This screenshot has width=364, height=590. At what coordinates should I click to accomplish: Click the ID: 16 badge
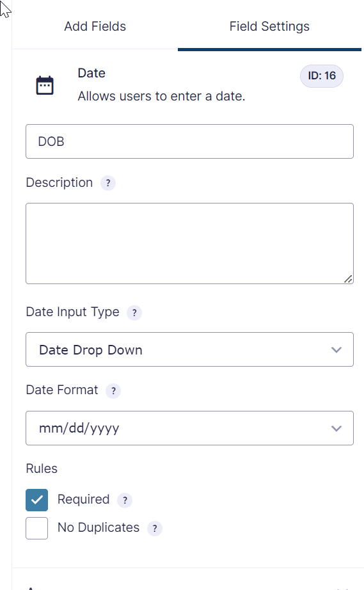tap(322, 76)
